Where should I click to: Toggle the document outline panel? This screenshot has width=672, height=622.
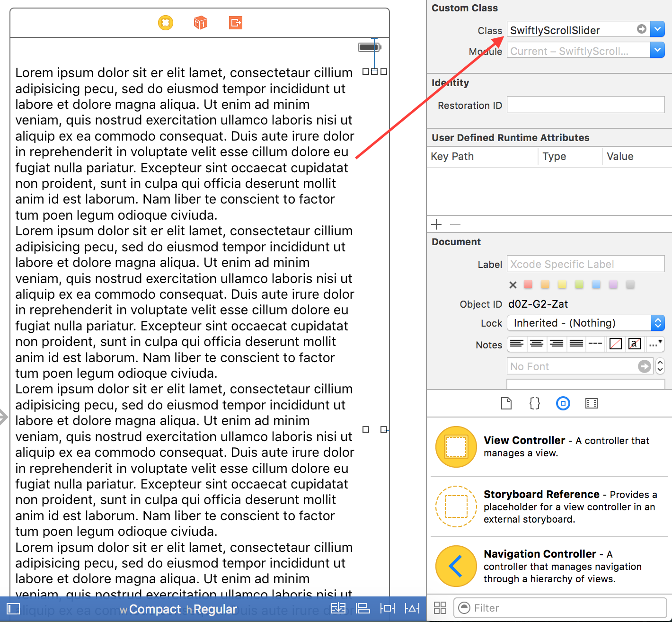pos(13,609)
